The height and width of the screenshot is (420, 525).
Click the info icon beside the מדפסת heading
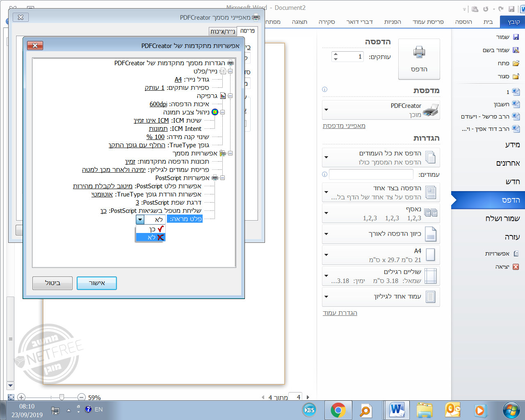[325, 89]
